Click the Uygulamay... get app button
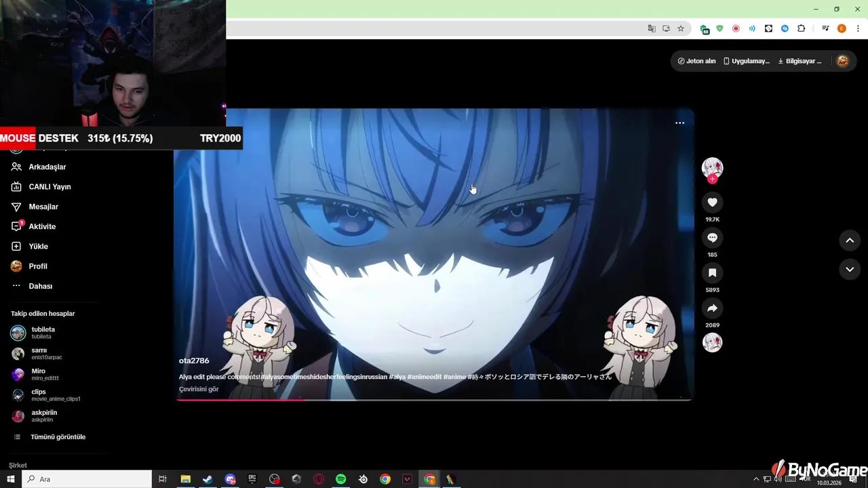This screenshot has height=488, width=868. [x=747, y=61]
